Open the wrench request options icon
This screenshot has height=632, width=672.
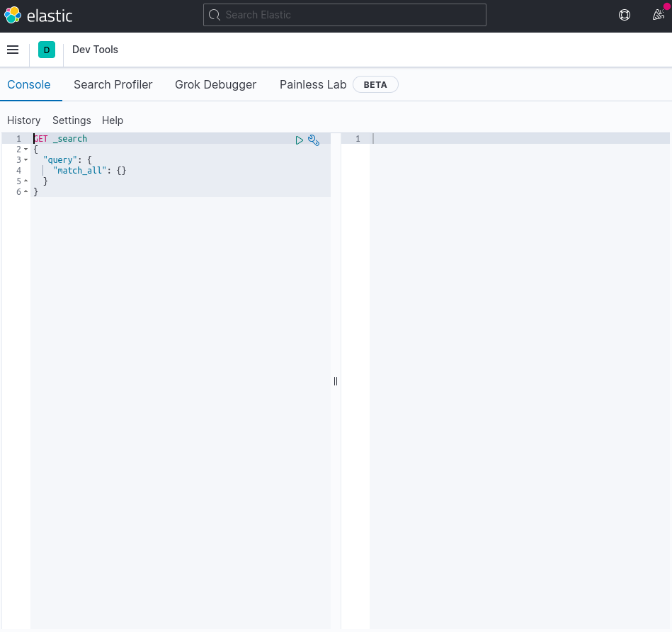tap(314, 140)
